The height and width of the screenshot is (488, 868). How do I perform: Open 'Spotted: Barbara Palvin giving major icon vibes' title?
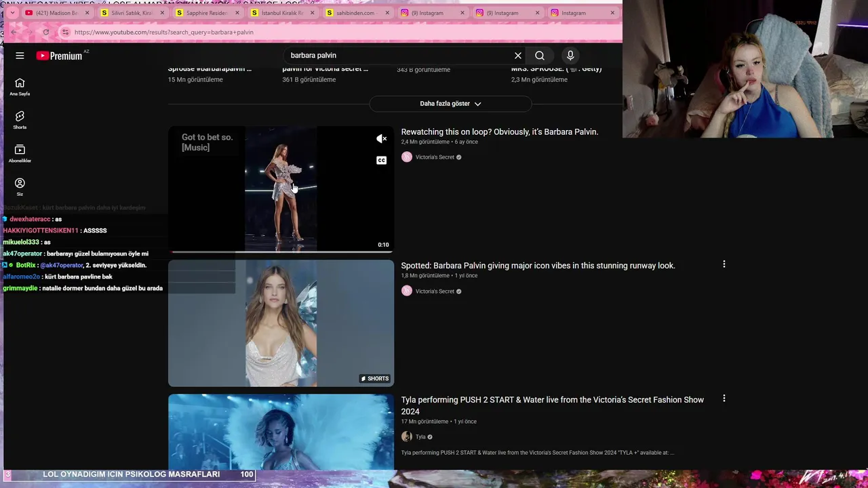[538, 266]
